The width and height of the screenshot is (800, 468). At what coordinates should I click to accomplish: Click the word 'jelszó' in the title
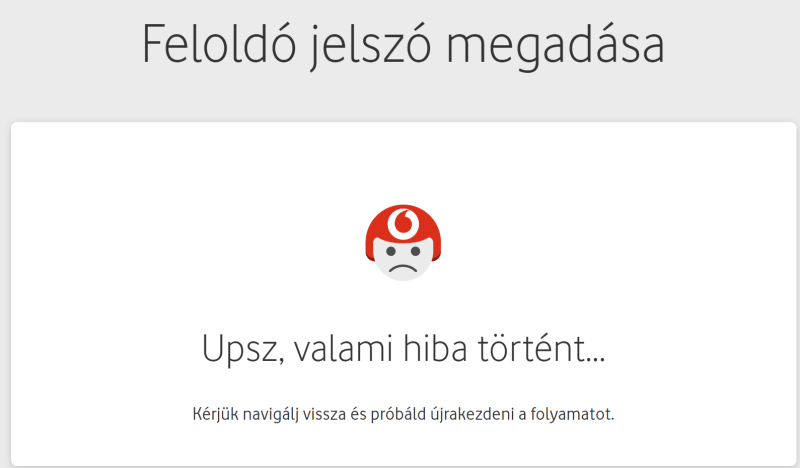tap(371, 46)
